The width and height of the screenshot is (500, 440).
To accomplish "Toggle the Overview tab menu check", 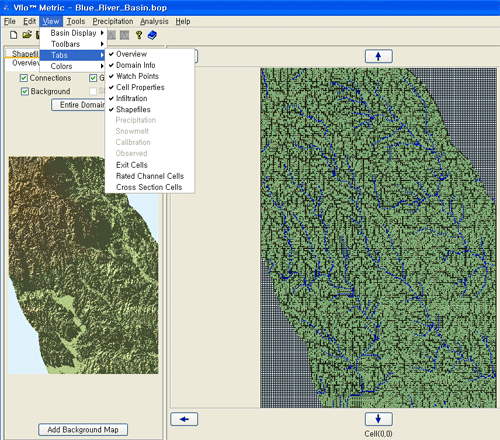I will click(150, 54).
